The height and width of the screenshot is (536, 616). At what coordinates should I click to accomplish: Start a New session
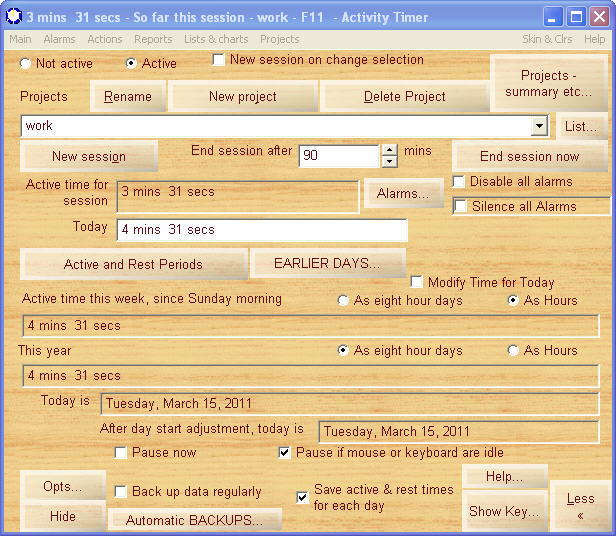pyautogui.click(x=89, y=156)
